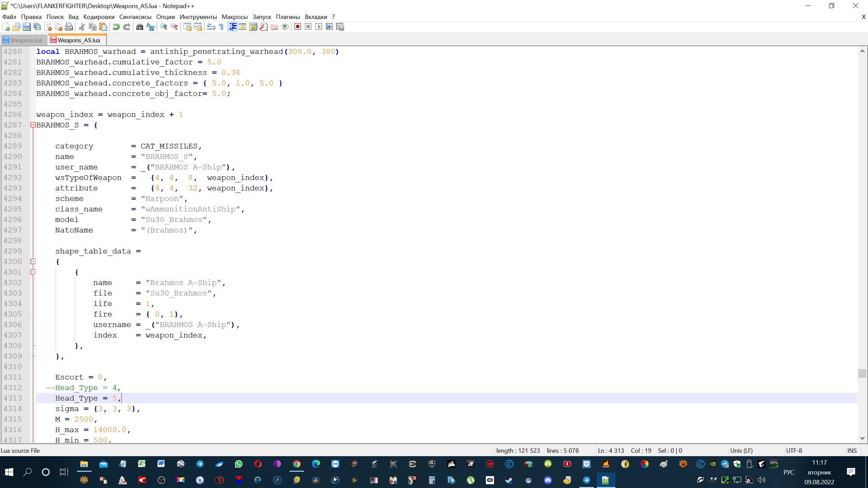
Task: Click UTF-8 encoding in status bar
Action: (794, 451)
